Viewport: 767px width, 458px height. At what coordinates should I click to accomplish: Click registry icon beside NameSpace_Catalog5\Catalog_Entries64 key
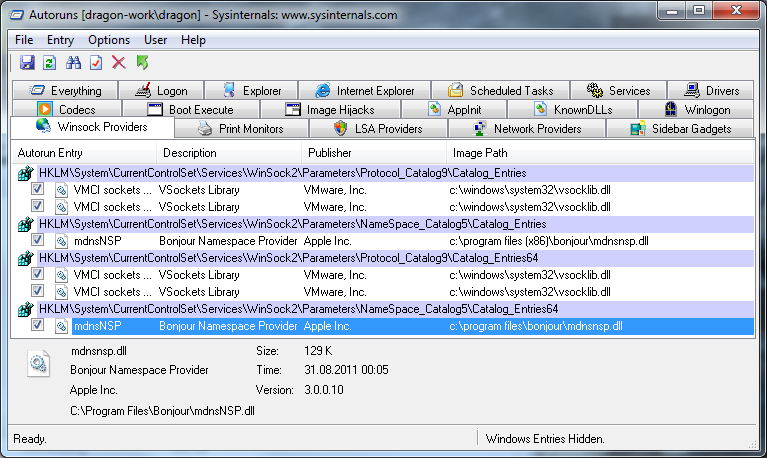tap(25, 309)
